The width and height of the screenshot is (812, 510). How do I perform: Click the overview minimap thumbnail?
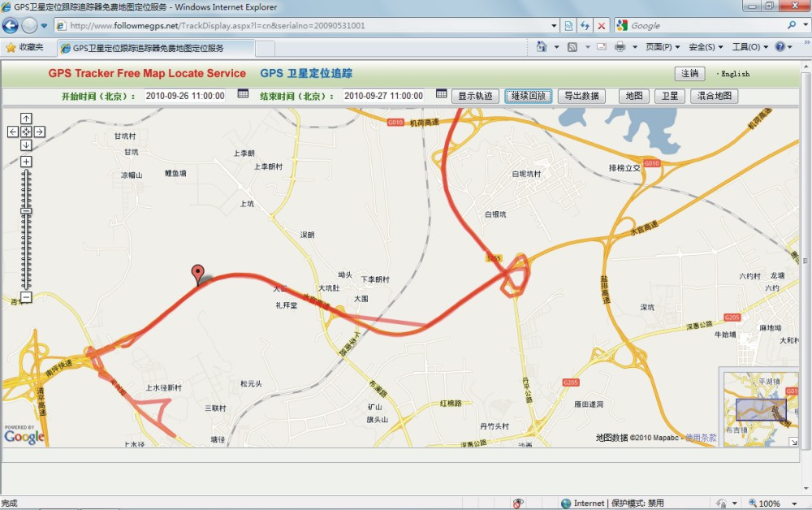point(760,408)
